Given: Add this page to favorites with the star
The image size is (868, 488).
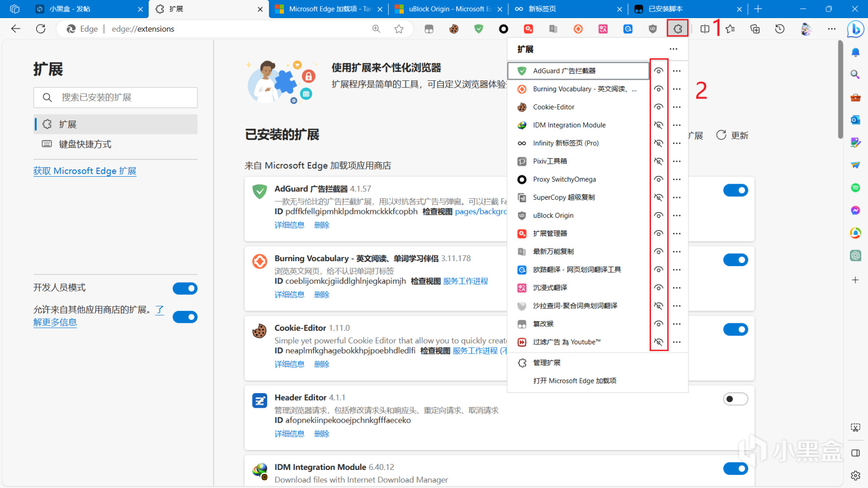Looking at the screenshot, I should coord(399,29).
